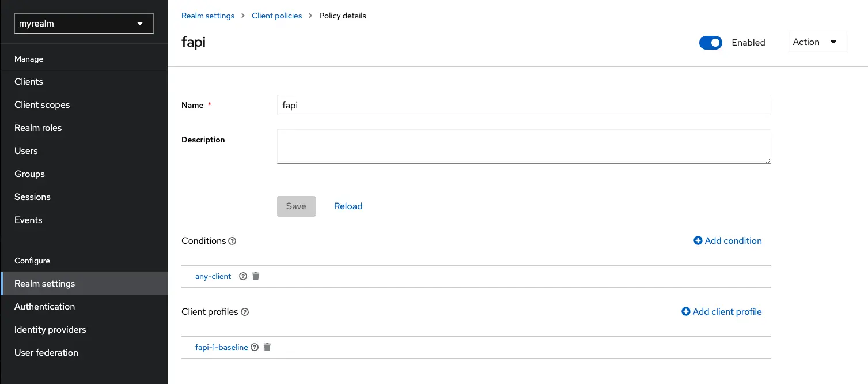The image size is (868, 384).
Task: Show help tooltip next to any-client condition
Action: coord(242,276)
